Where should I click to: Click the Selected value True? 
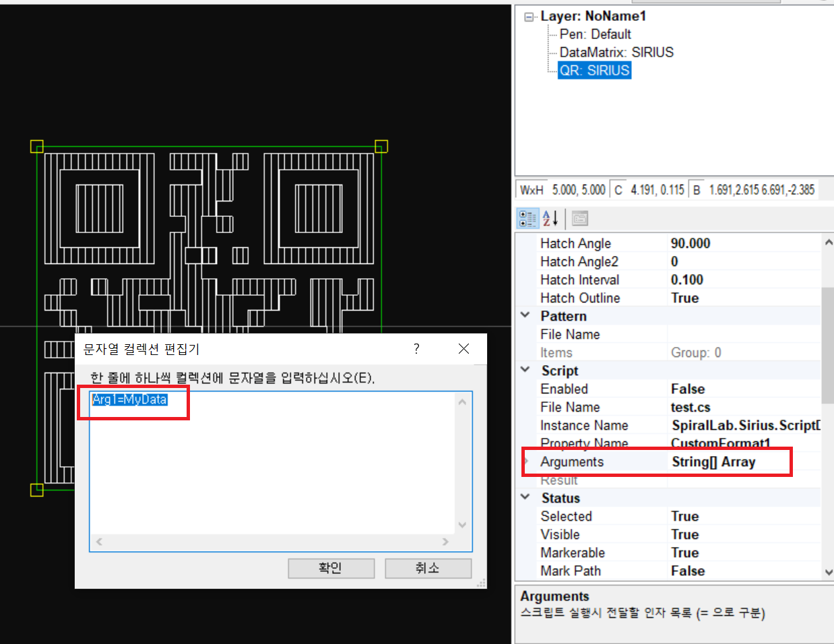684,516
